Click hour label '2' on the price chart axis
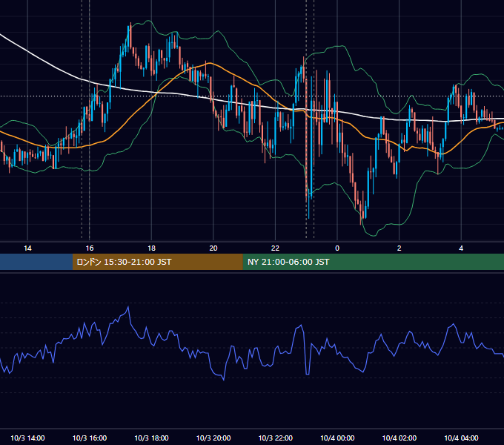Image resolution: width=504 pixels, height=445 pixels. [x=399, y=248]
